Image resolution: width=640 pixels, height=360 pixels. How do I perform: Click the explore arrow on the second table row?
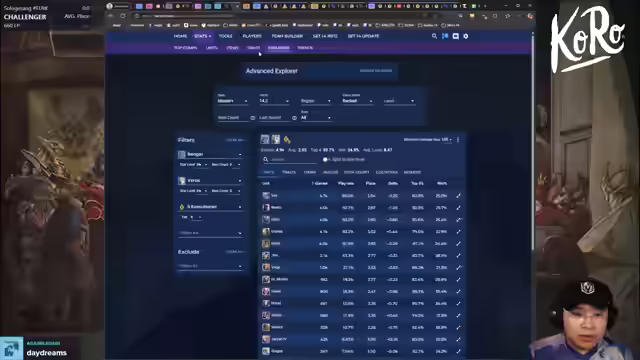[458, 207]
